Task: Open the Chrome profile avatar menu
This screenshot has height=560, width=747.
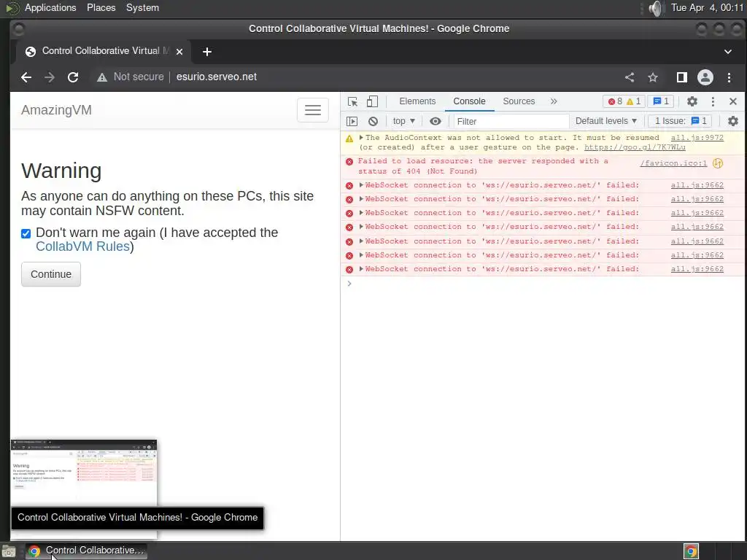Action: (x=705, y=77)
